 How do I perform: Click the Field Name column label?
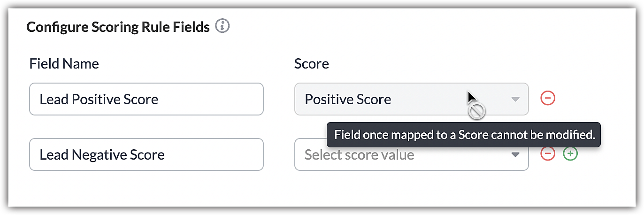64,63
